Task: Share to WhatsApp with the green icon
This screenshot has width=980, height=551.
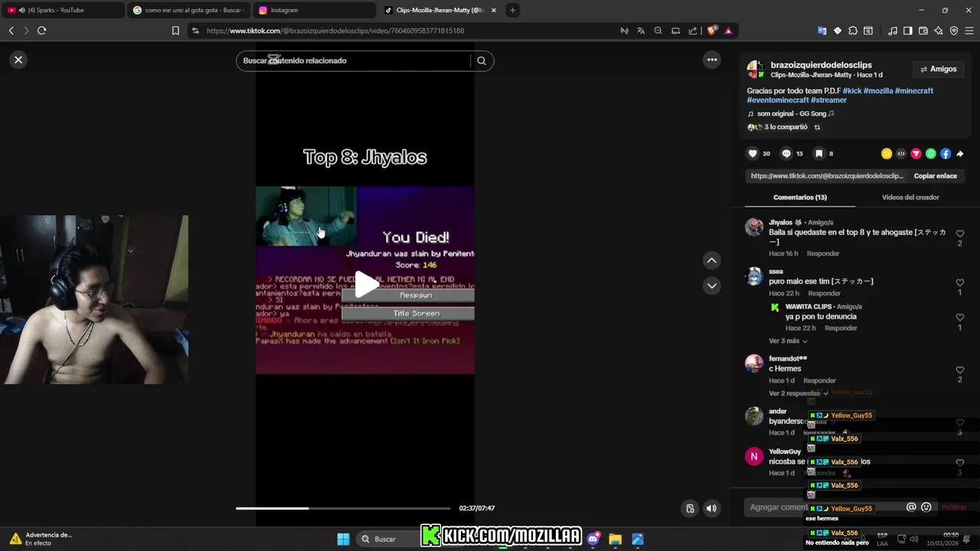Action: point(931,154)
